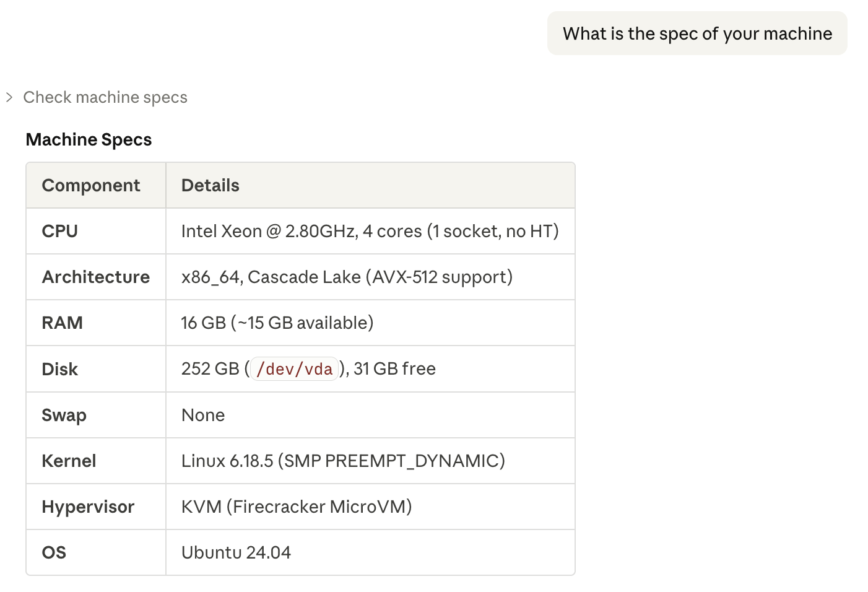This screenshot has width=868, height=592.
Task: Click the Check machine specs label
Action: click(105, 97)
